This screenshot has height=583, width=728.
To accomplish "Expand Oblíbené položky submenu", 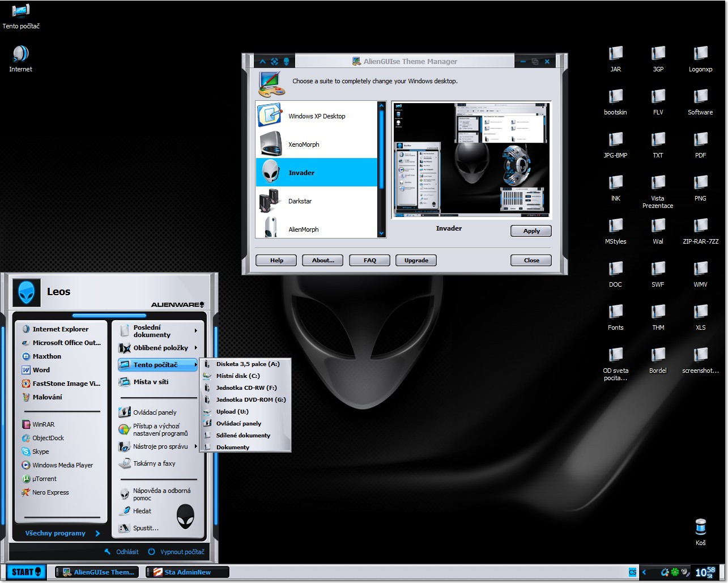I will [x=158, y=348].
